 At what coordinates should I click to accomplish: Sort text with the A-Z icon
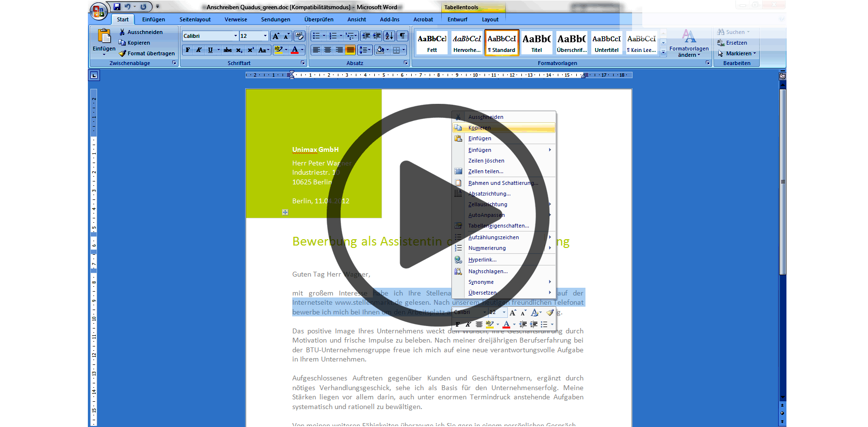[389, 36]
